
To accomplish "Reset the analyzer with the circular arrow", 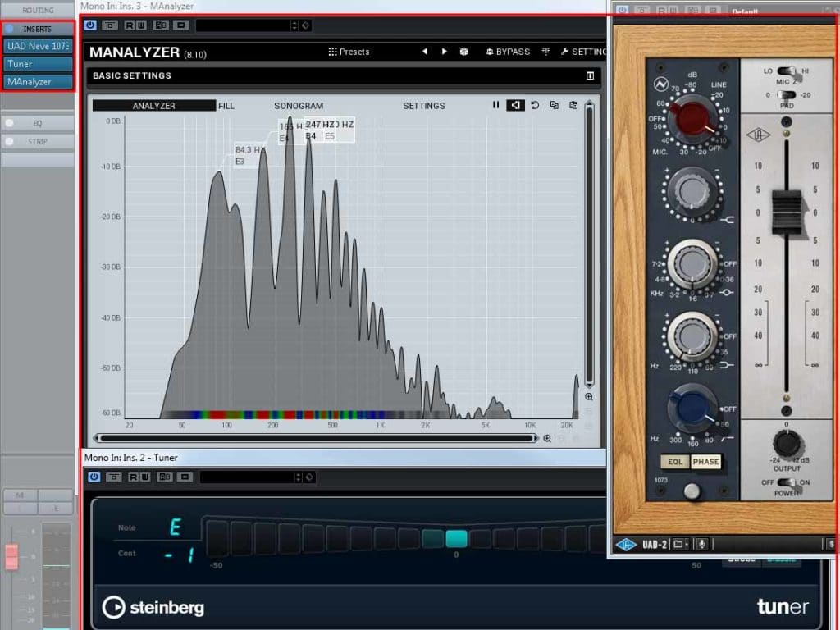I will 535,105.
